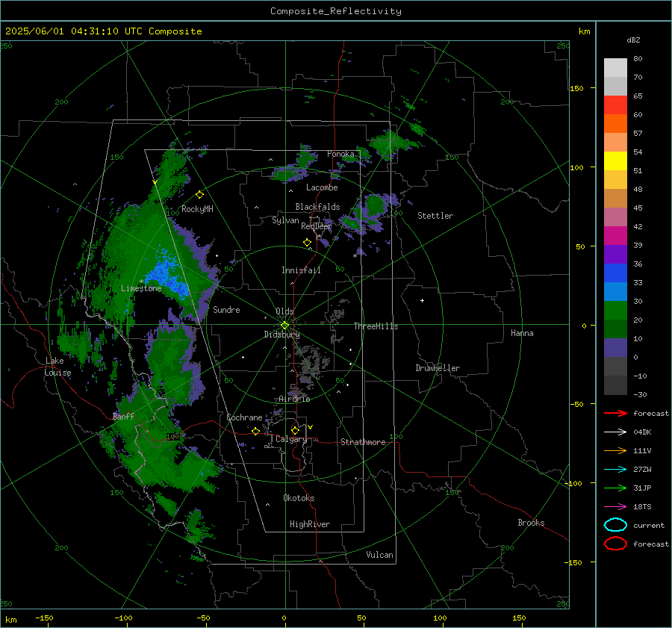This screenshot has height=628, width=672.
Task: Click the magenta 18TS arrow in the legend
Action: (615, 507)
